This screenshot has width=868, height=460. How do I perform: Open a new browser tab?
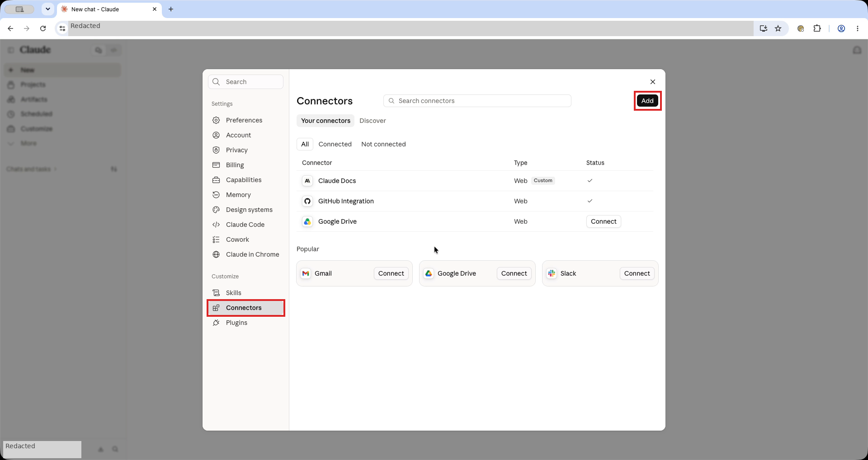pos(171,9)
